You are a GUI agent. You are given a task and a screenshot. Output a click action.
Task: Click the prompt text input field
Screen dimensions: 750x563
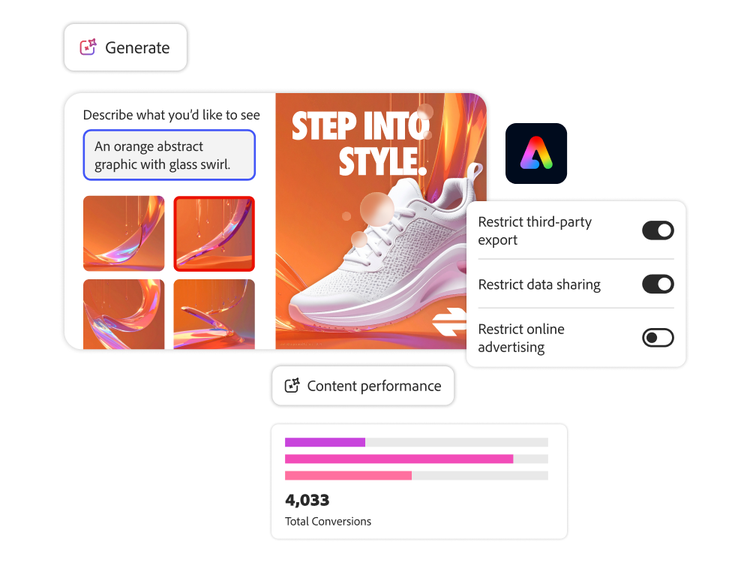(x=169, y=155)
